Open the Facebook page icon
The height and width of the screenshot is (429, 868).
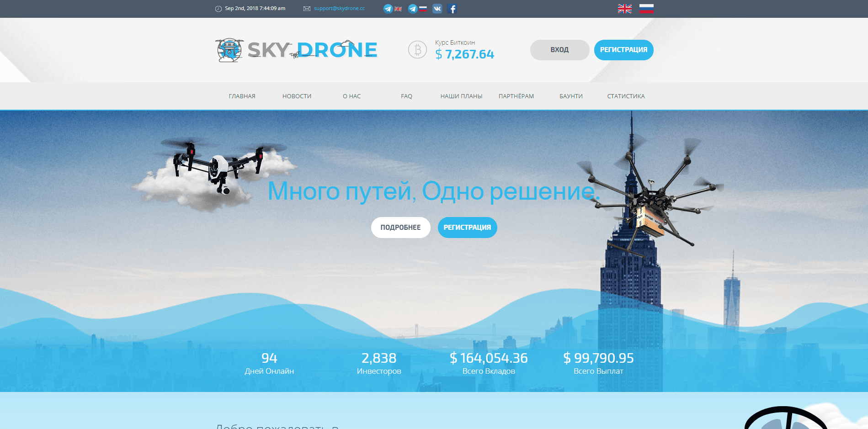pyautogui.click(x=453, y=8)
